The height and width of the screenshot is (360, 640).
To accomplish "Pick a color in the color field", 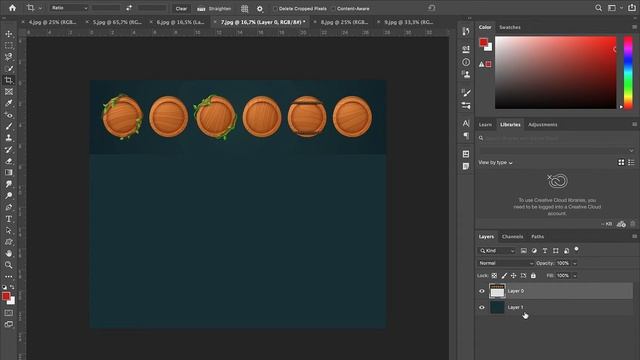I will (556, 73).
